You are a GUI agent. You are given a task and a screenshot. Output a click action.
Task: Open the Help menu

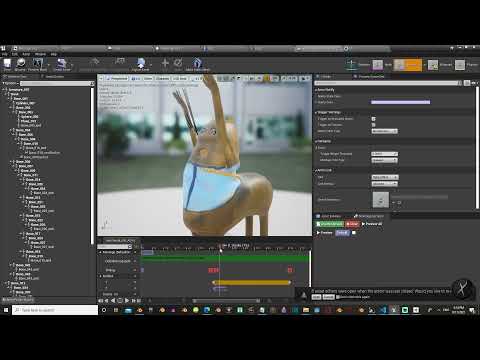click(x=53, y=54)
